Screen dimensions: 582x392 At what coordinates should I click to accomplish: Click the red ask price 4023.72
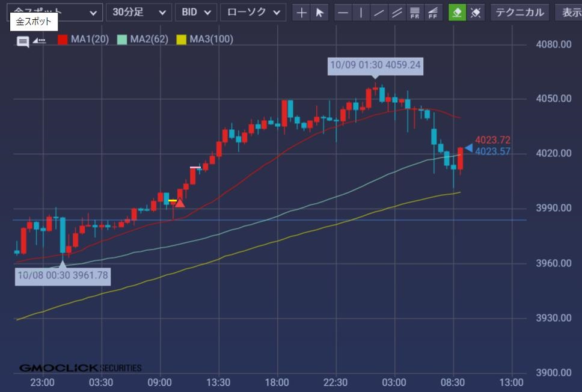click(492, 140)
